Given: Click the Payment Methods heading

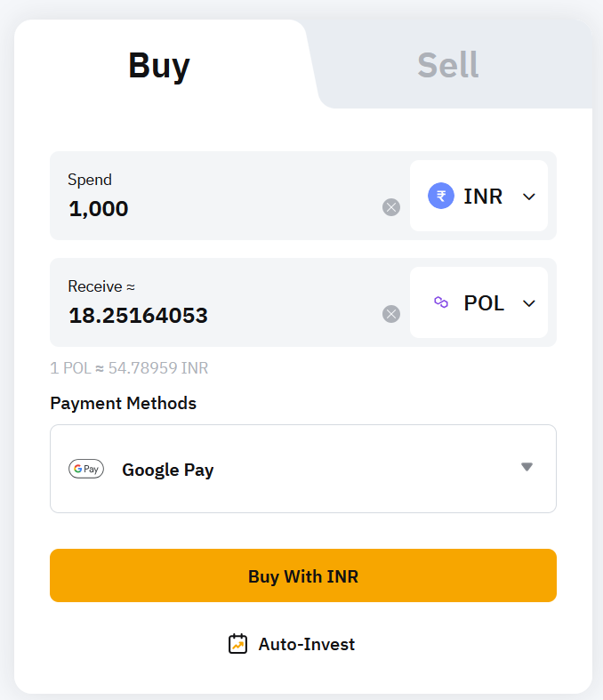Looking at the screenshot, I should click(123, 403).
